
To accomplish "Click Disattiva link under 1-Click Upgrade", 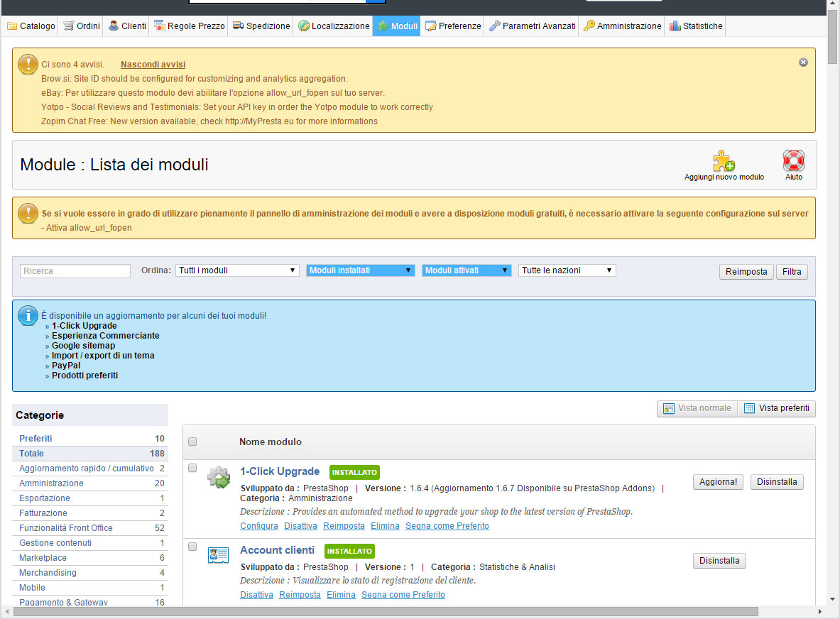I will 300,526.
